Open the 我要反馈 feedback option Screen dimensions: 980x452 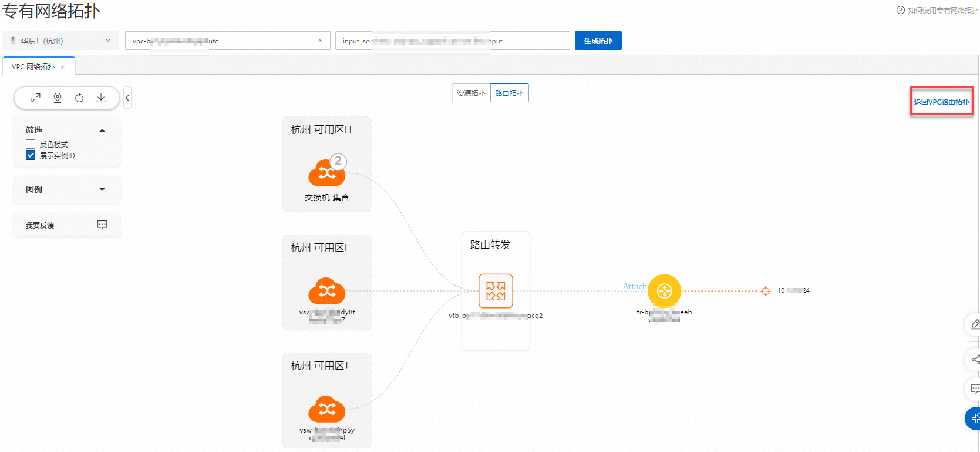pos(40,225)
